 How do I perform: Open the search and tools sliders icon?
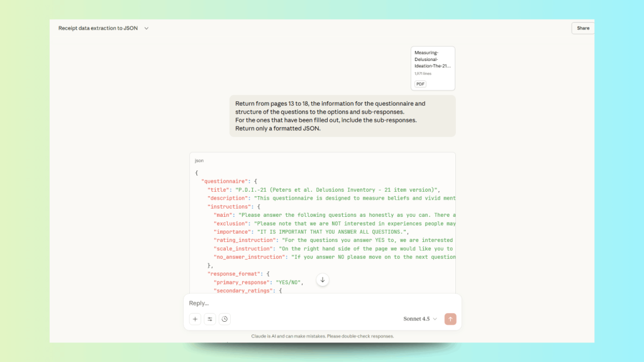(x=210, y=319)
